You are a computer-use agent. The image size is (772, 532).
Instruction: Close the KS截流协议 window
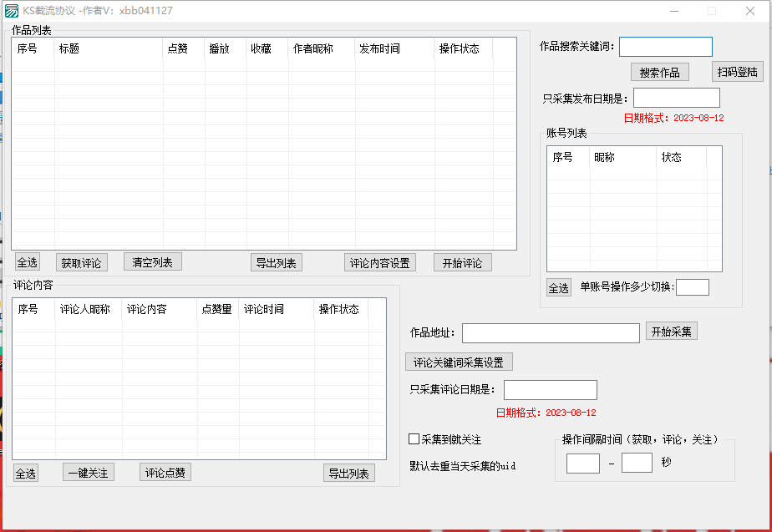coord(749,11)
